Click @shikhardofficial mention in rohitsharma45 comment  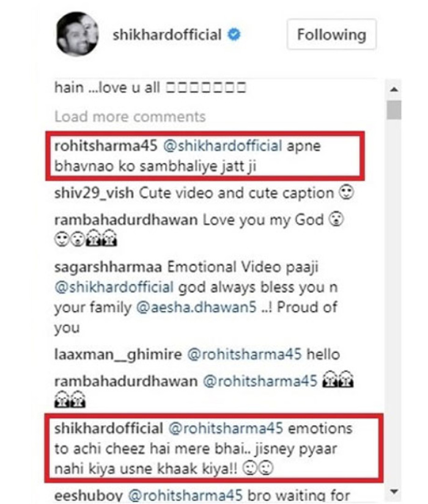click(x=223, y=146)
